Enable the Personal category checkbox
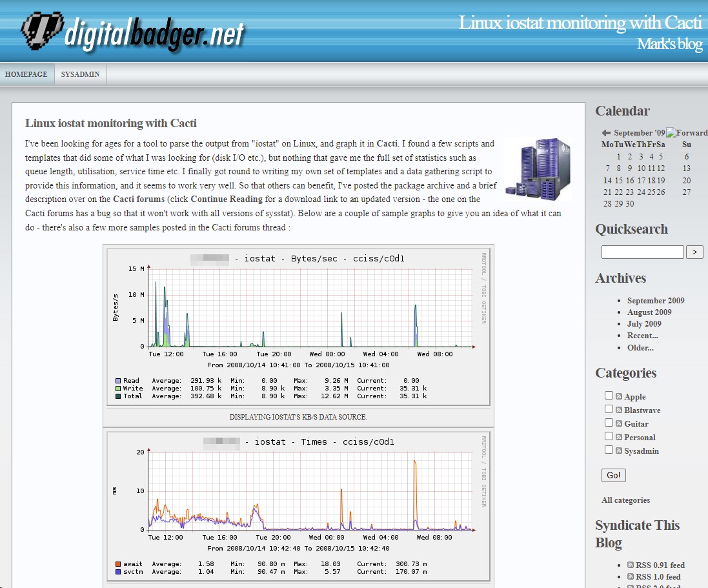The height and width of the screenshot is (588, 708). point(609,436)
